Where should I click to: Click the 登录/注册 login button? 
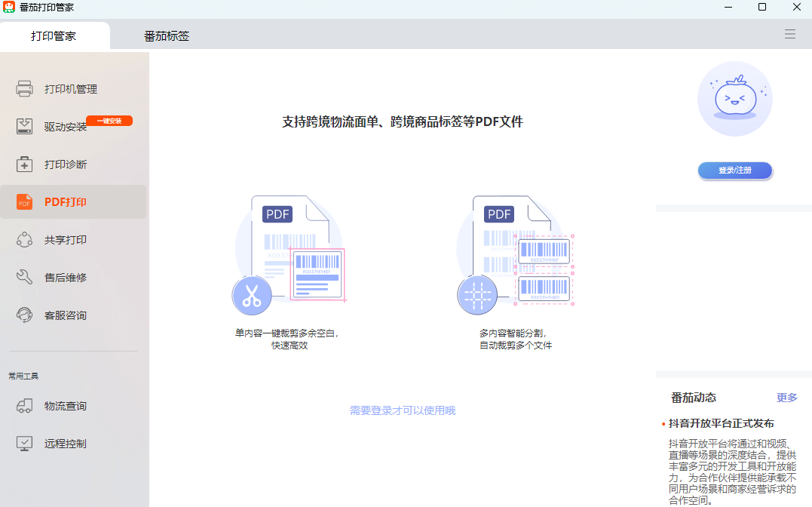pyautogui.click(x=734, y=171)
